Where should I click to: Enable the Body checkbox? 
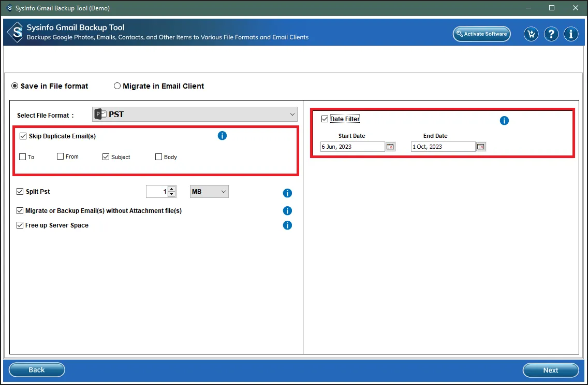pos(159,157)
